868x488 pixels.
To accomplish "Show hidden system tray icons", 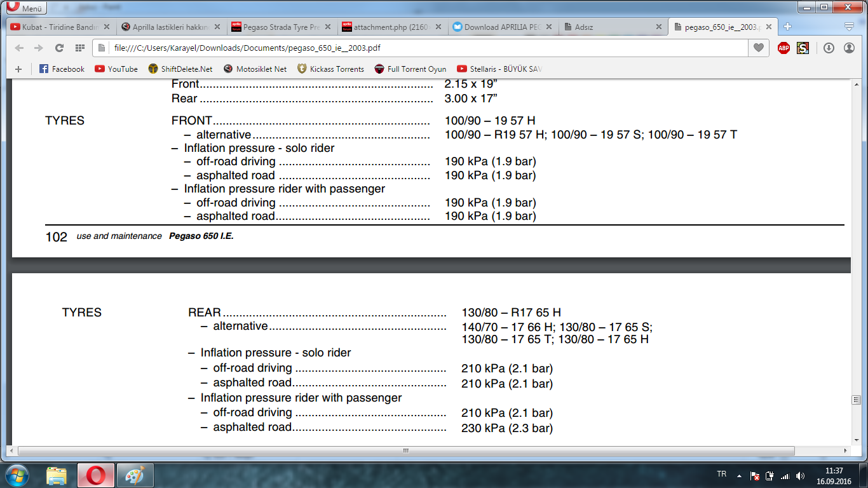I will [x=738, y=475].
